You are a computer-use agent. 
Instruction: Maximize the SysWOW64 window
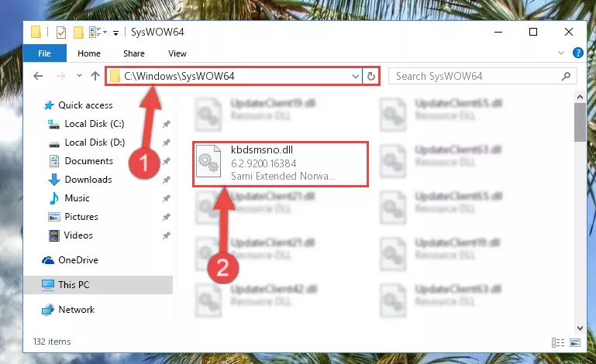point(533,33)
